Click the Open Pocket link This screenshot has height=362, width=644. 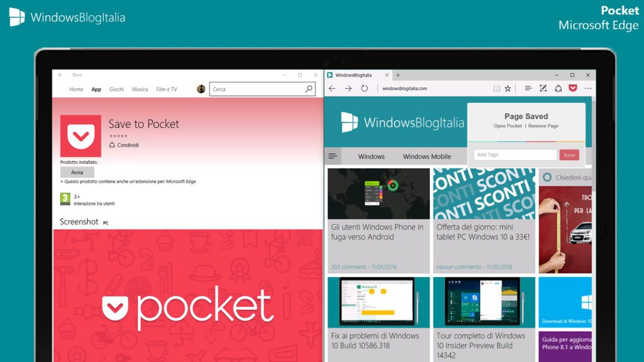click(508, 126)
